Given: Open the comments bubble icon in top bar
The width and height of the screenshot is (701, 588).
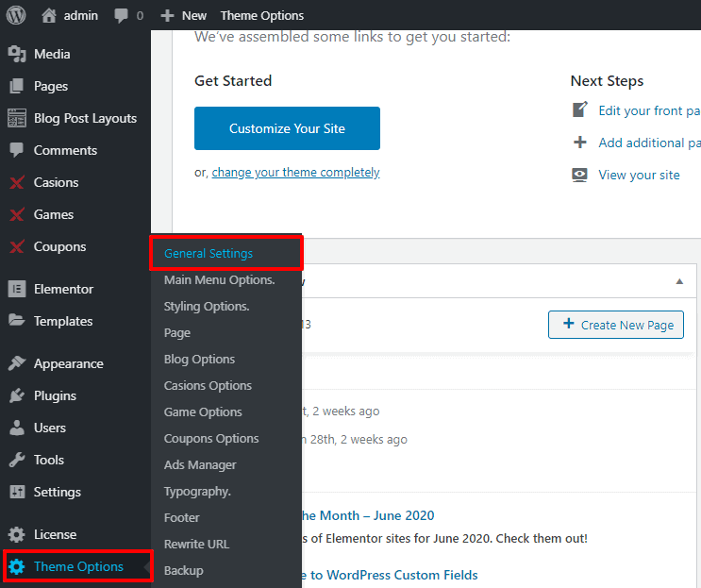Looking at the screenshot, I should (x=121, y=16).
